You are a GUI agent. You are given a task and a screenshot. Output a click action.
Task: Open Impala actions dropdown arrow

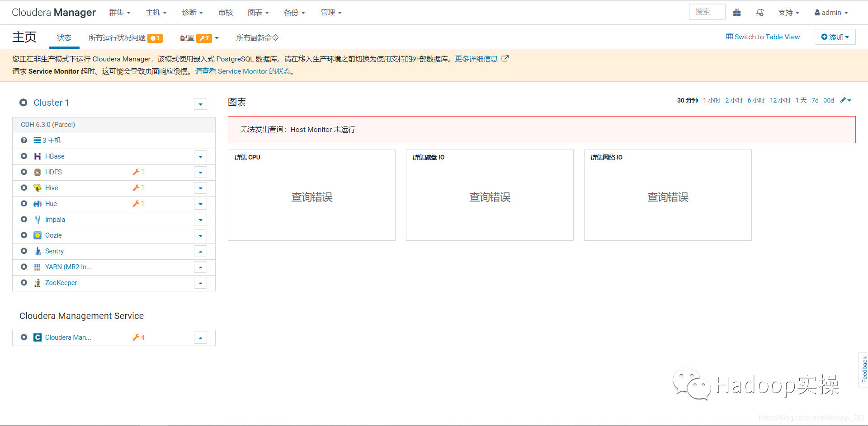click(x=200, y=220)
